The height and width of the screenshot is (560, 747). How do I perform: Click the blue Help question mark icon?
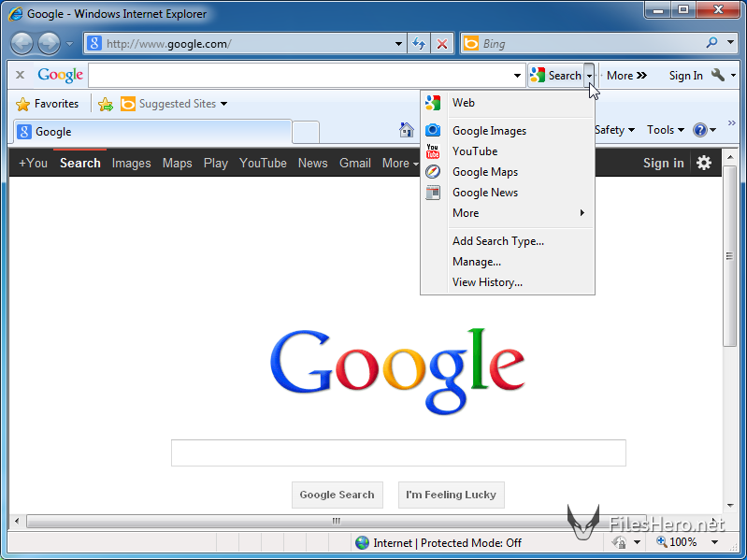700,130
